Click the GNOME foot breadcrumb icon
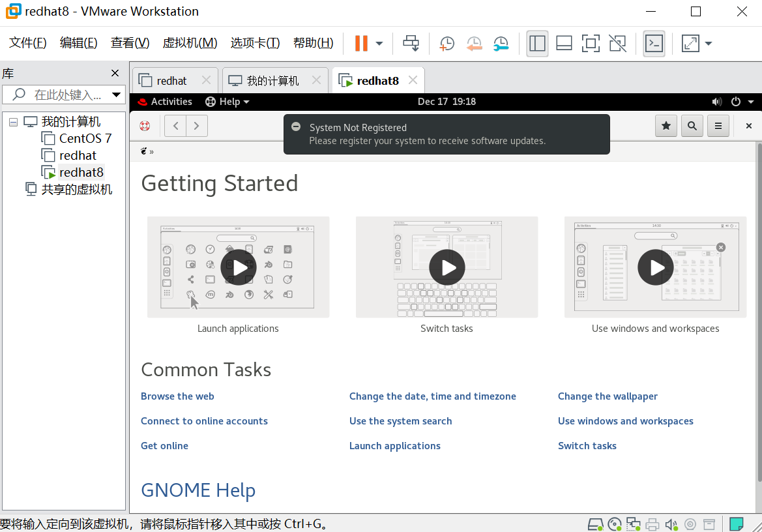The image size is (762, 532). click(x=144, y=151)
